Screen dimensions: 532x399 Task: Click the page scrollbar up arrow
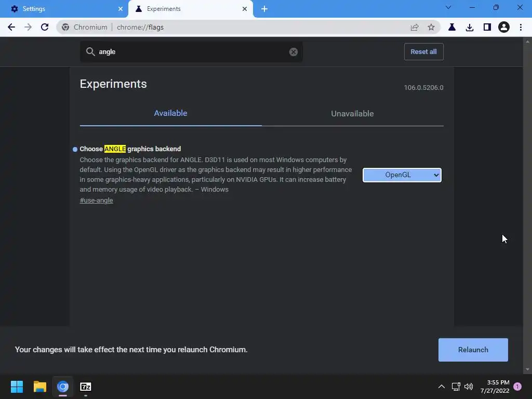point(527,42)
